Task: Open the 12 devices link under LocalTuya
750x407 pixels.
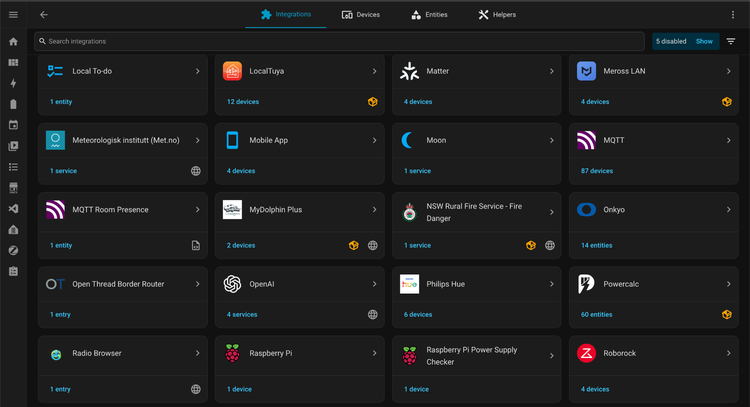Action: coord(243,102)
